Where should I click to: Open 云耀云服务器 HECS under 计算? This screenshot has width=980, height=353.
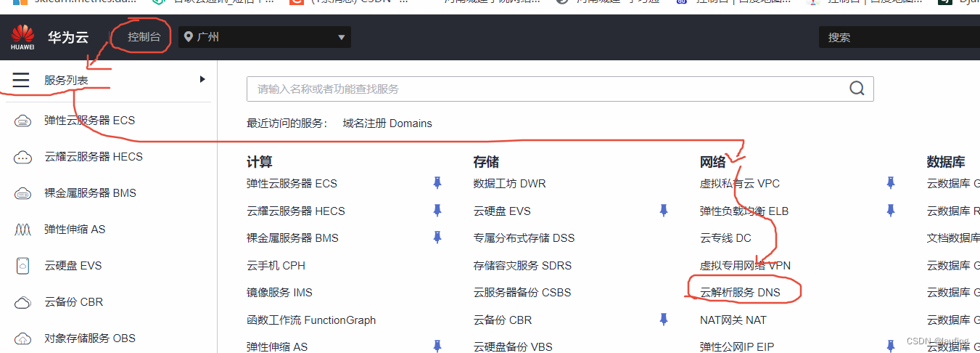click(x=296, y=211)
